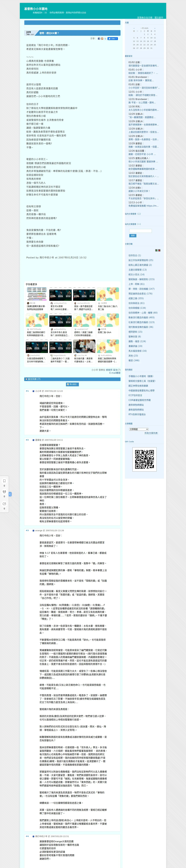Screen dimensions: 186x868
Task: Click the 留言列表 header icon
Action: pyautogui.click(x=26, y=379)
